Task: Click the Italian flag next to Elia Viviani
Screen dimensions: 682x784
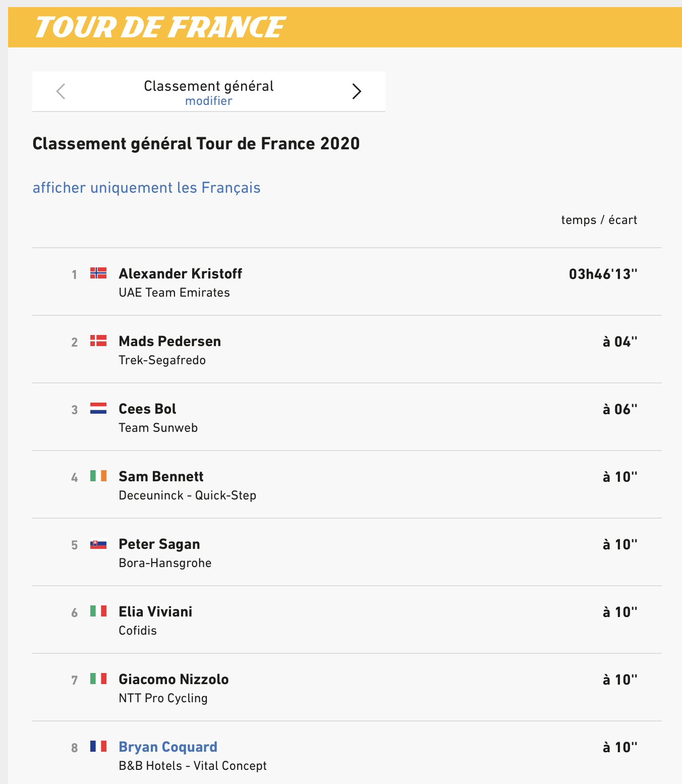Action: (x=98, y=611)
